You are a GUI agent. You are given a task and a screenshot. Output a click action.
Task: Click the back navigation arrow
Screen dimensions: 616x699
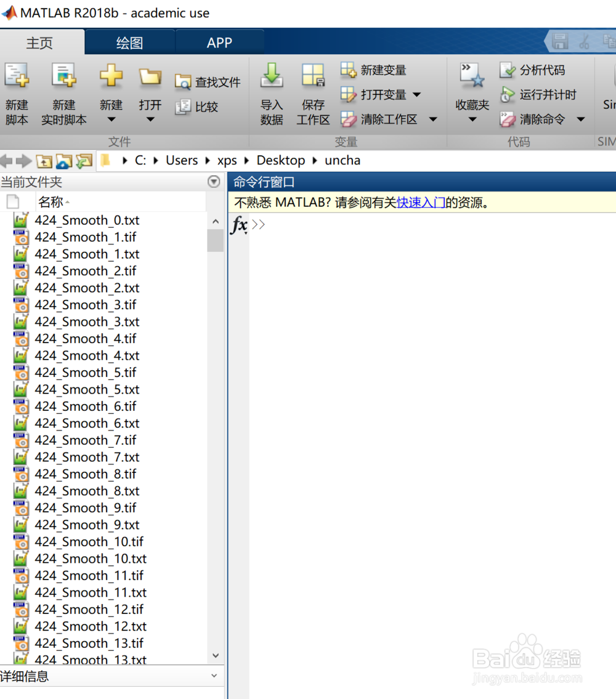[x=6, y=161]
